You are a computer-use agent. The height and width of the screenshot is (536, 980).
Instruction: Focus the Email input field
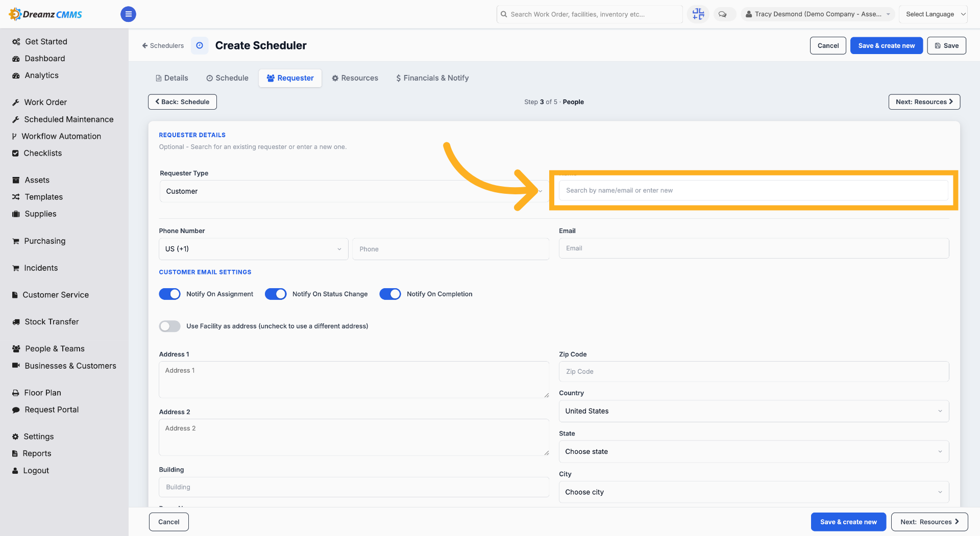coord(754,248)
